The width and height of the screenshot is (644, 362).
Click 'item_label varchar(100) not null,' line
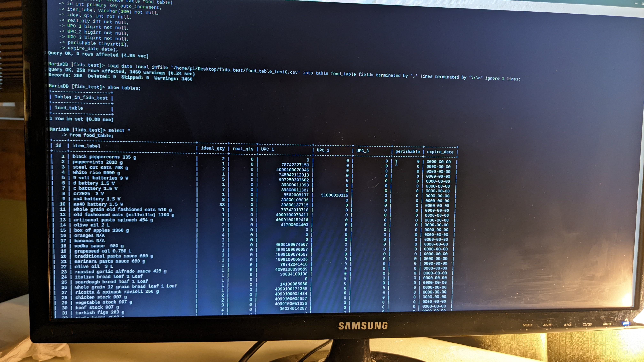click(x=113, y=11)
